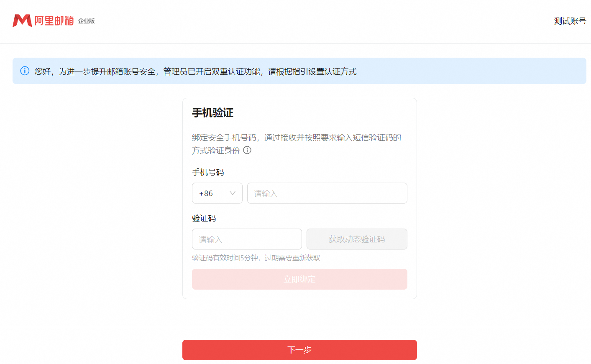Click the 手机验证 section heading

pyautogui.click(x=212, y=113)
